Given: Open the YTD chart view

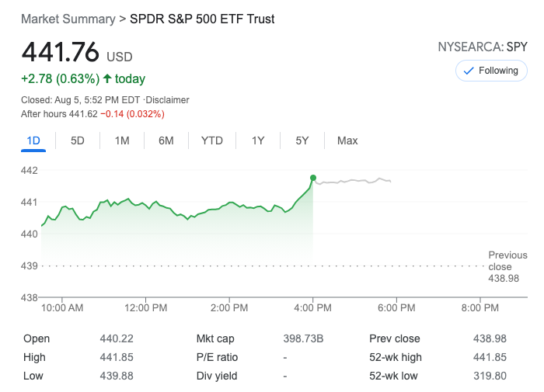Looking at the screenshot, I should tap(212, 140).
